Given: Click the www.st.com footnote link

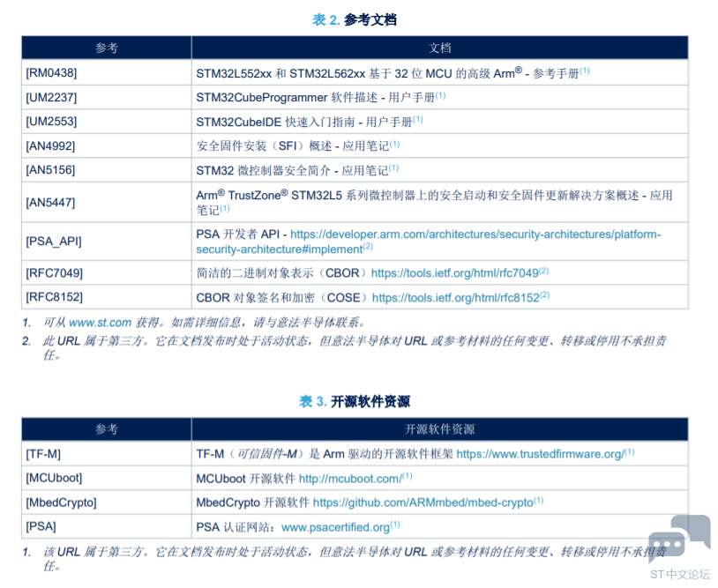Looking at the screenshot, I should pyautogui.click(x=100, y=323).
